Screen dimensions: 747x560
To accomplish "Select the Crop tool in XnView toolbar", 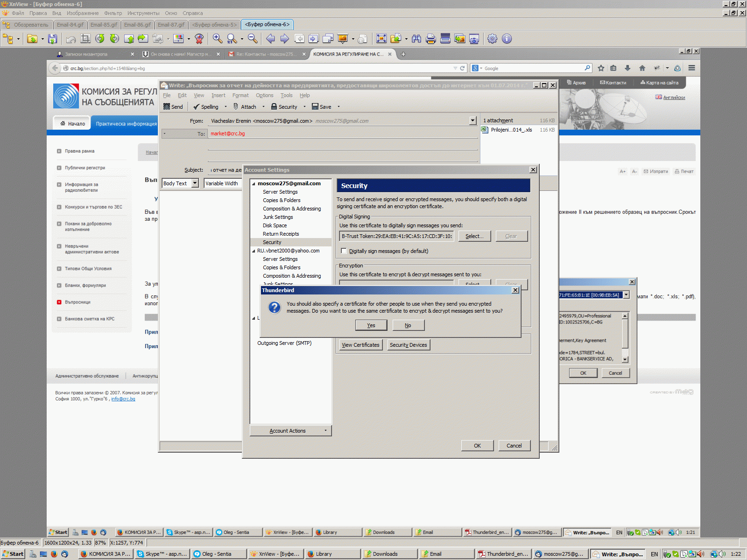I will coord(85,39).
